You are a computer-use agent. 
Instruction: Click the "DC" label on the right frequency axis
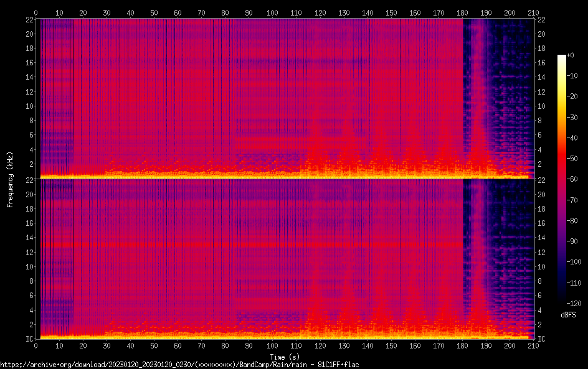pyautogui.click(x=541, y=339)
